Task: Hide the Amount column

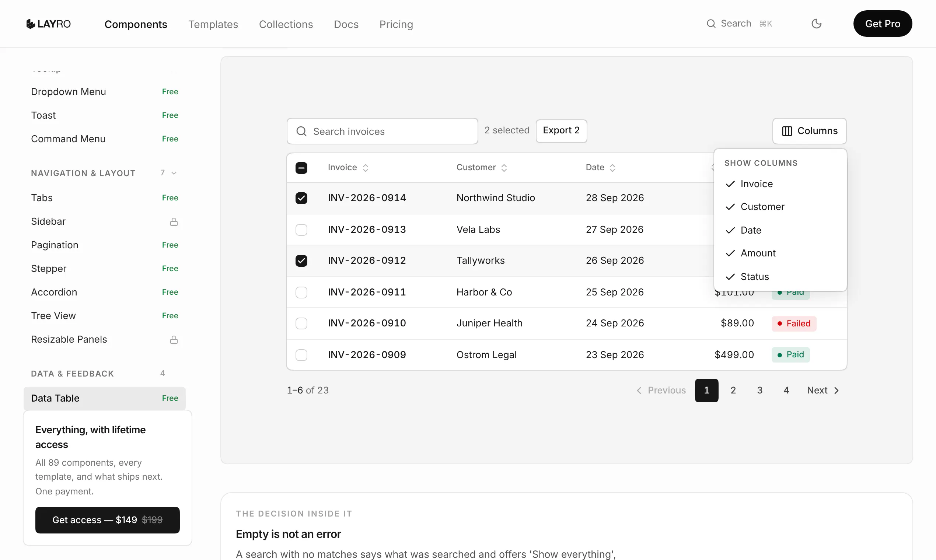Action: (780, 253)
